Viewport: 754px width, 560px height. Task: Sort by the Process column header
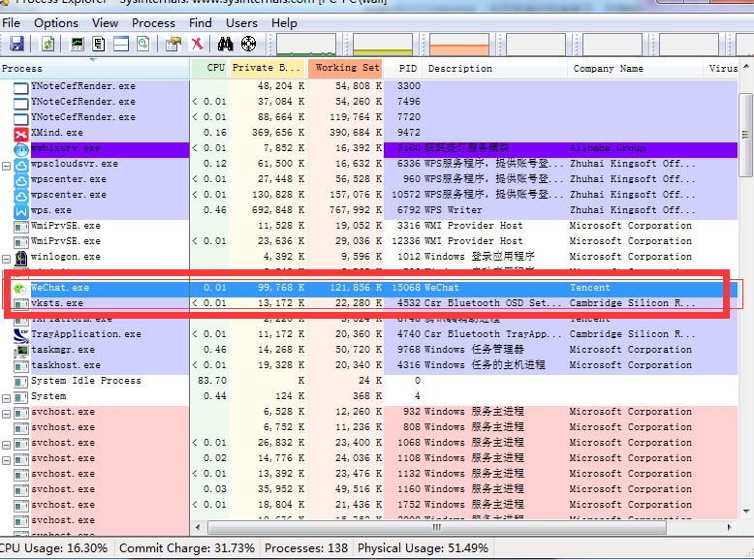coord(95,68)
